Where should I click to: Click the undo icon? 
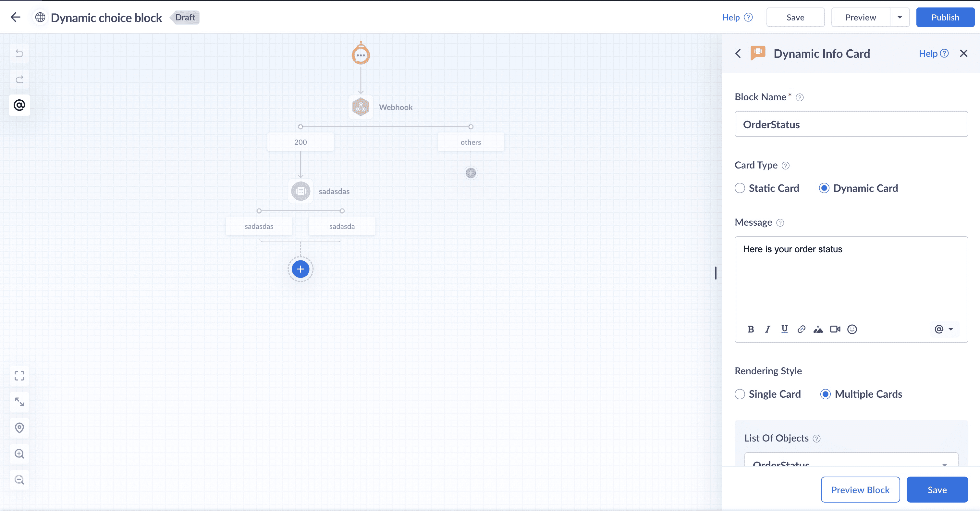click(19, 53)
